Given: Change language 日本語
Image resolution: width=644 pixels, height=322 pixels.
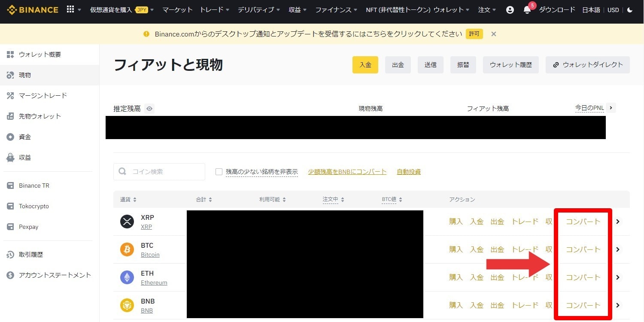Looking at the screenshot, I should pyautogui.click(x=591, y=9).
